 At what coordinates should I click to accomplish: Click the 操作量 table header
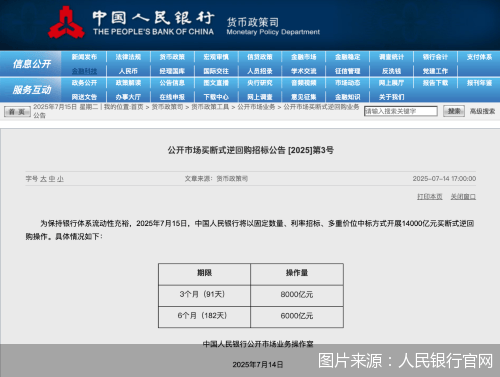[297, 274]
